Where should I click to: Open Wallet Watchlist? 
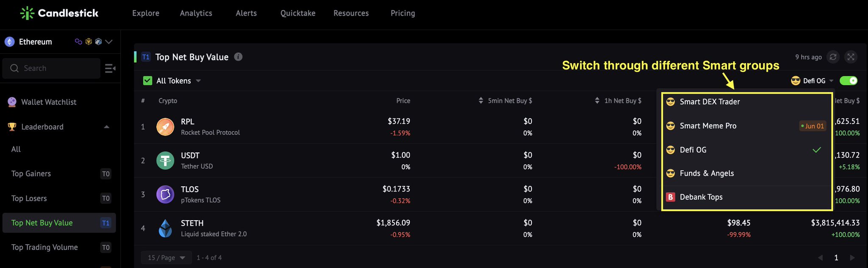(x=49, y=102)
